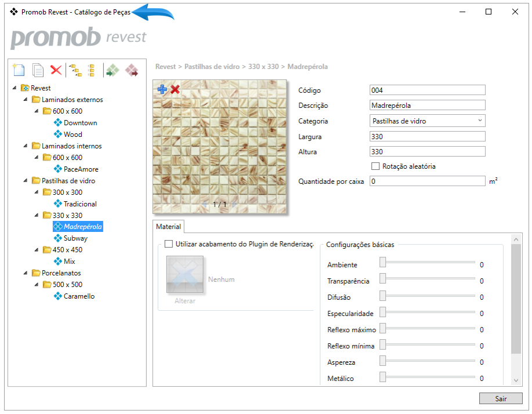The height and width of the screenshot is (414, 532).
Task: Click the blue plus add image icon
Action: tap(162, 89)
